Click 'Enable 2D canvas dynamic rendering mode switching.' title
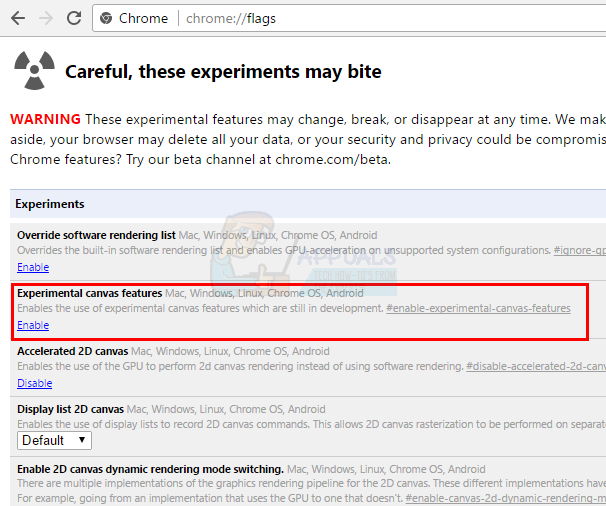606x506 pixels. 150,469
